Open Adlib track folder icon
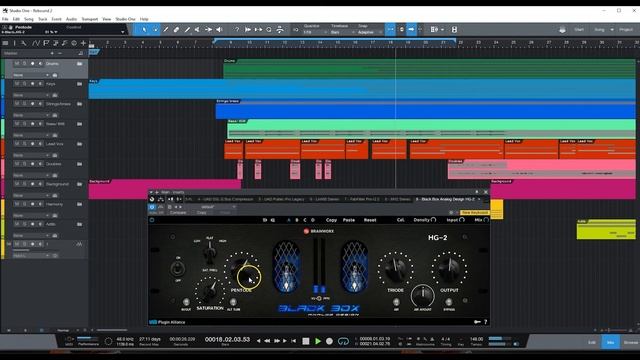640x360 pixels. coord(80,224)
